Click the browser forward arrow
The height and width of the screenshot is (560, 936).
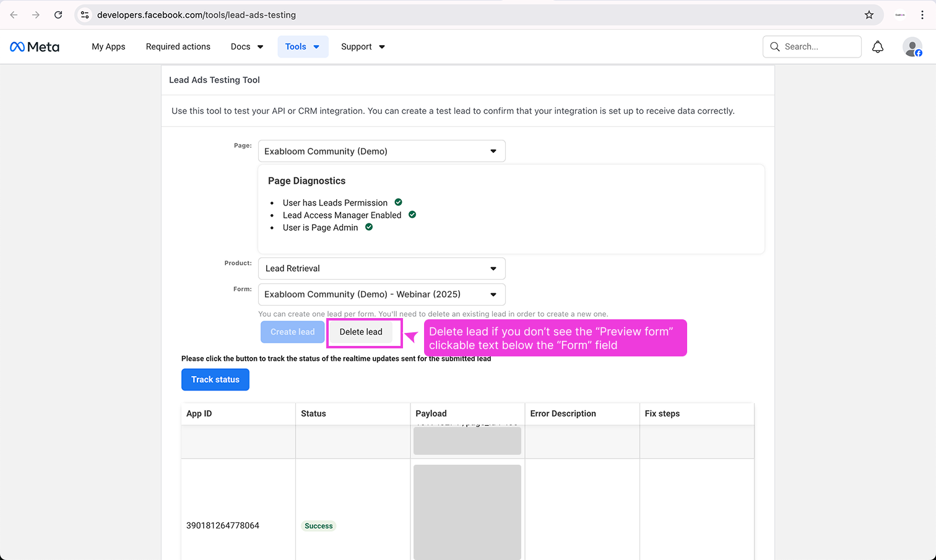point(36,15)
